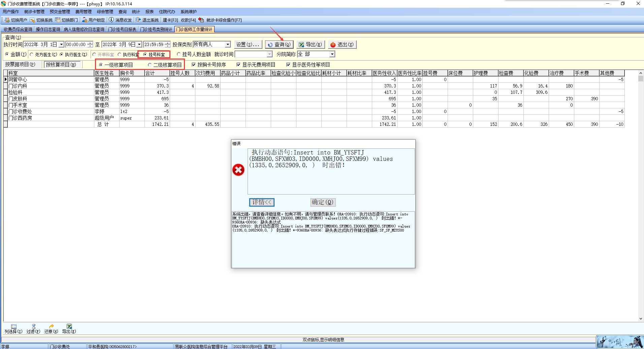This screenshot has height=349, width=644.
Task: Click the end time spinner arrows
Action: (168, 44)
